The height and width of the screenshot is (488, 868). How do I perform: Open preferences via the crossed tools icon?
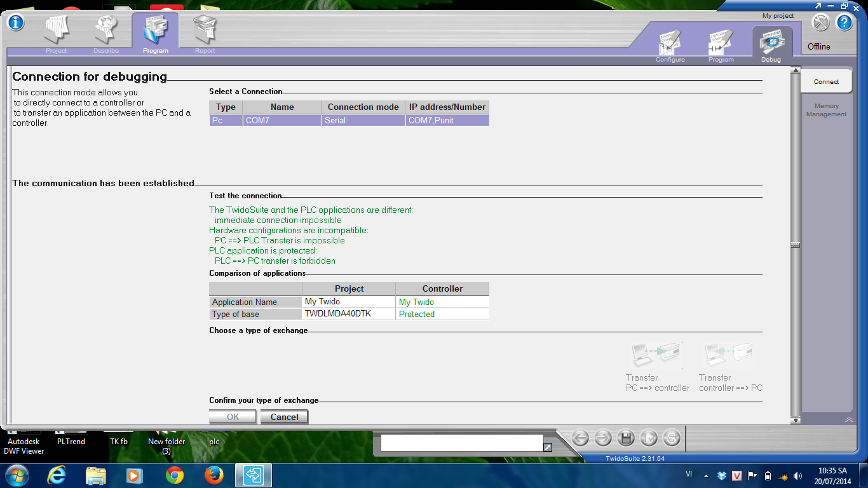[x=821, y=23]
